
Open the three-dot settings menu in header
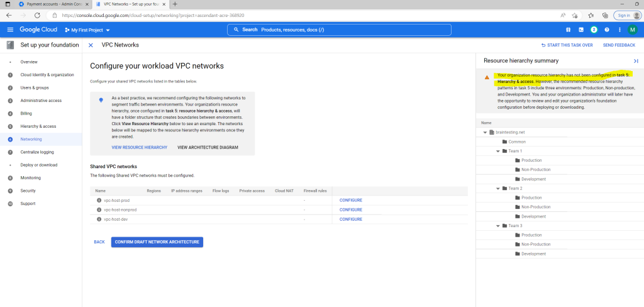coord(619,30)
